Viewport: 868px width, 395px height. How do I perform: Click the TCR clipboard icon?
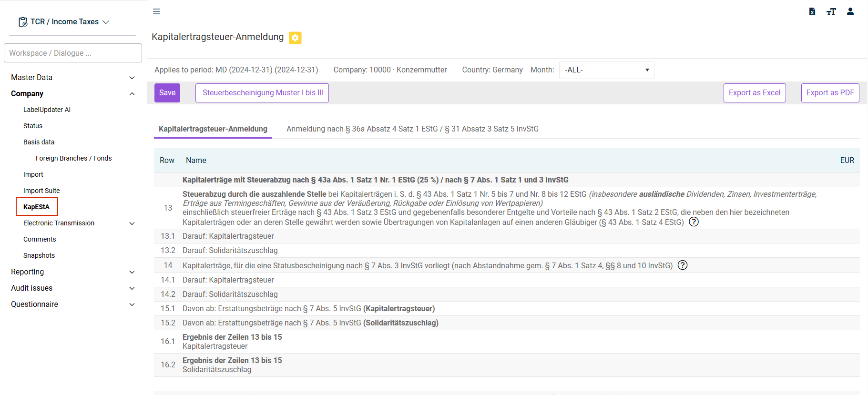[23, 22]
